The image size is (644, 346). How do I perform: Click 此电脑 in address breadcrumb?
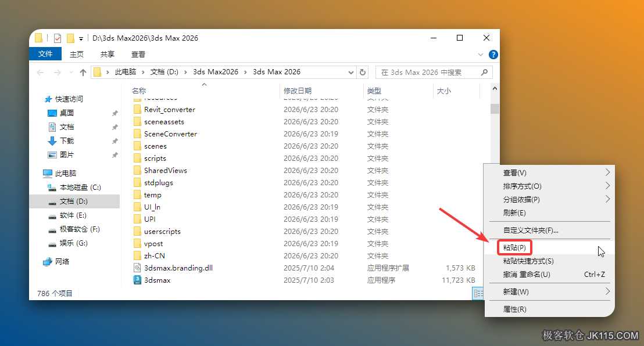(126, 72)
